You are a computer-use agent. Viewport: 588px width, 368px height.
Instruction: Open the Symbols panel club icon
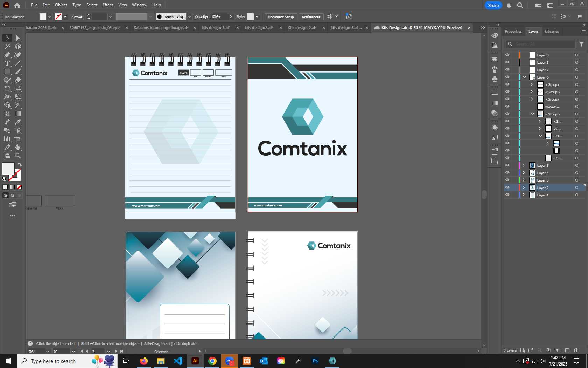coord(495,79)
